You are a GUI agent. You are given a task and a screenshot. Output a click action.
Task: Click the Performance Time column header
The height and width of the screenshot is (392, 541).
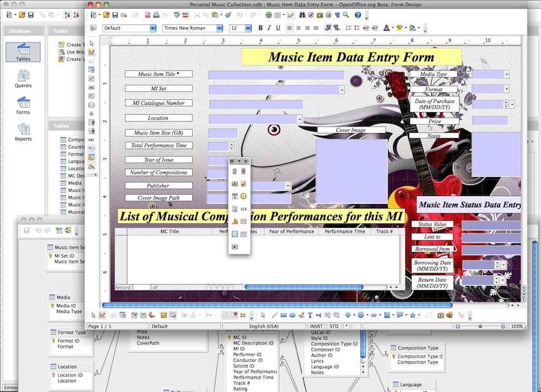(344, 231)
